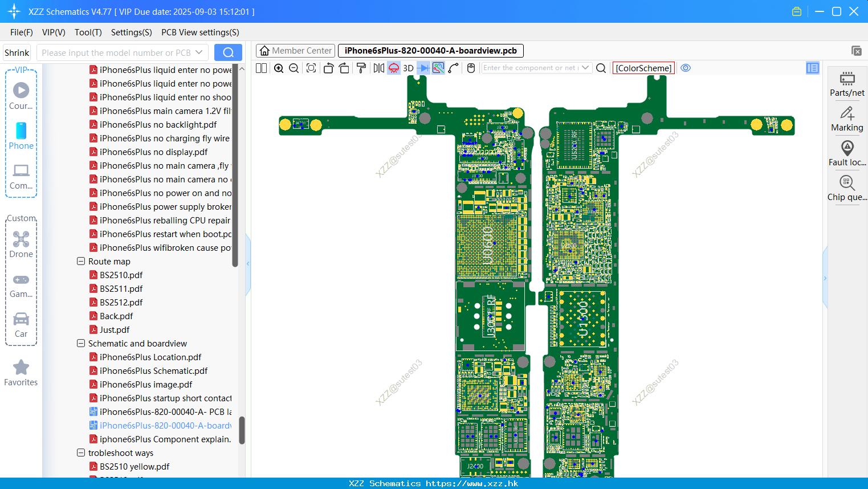Open iPhone6sPlus Location.pdf
This screenshot has width=868, height=489.
click(150, 357)
